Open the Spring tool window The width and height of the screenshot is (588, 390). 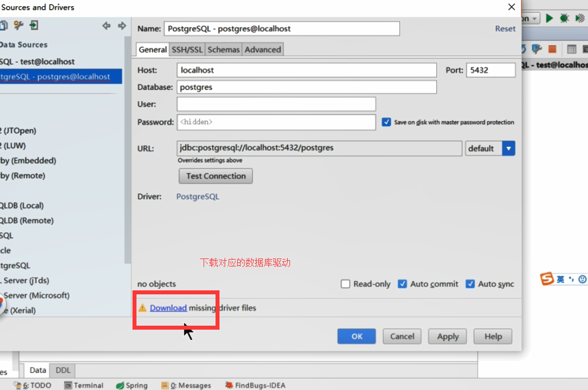pyautogui.click(x=132, y=385)
